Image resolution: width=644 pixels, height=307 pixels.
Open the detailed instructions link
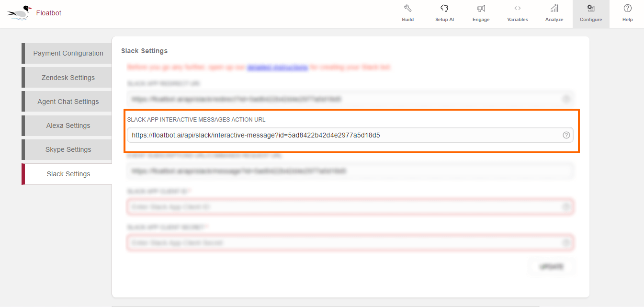click(x=277, y=68)
